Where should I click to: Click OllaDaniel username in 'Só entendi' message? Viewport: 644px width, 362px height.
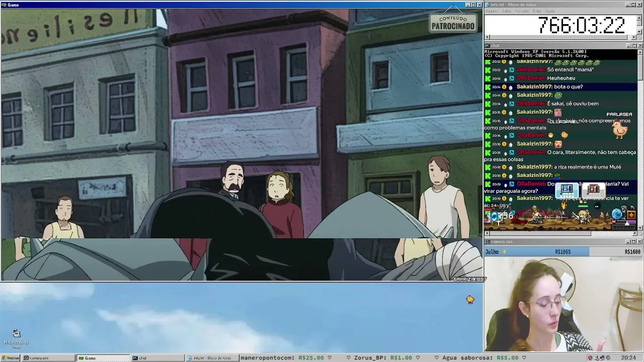[531, 70]
